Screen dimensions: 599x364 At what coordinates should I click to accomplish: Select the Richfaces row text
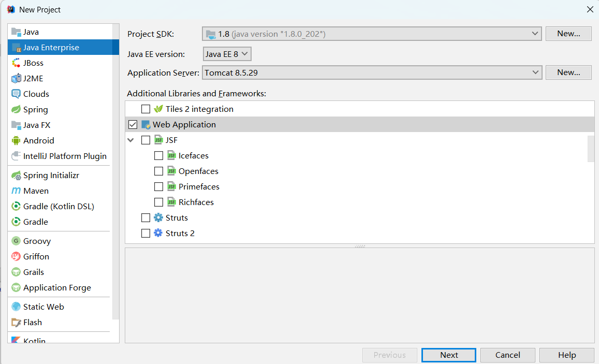click(196, 202)
